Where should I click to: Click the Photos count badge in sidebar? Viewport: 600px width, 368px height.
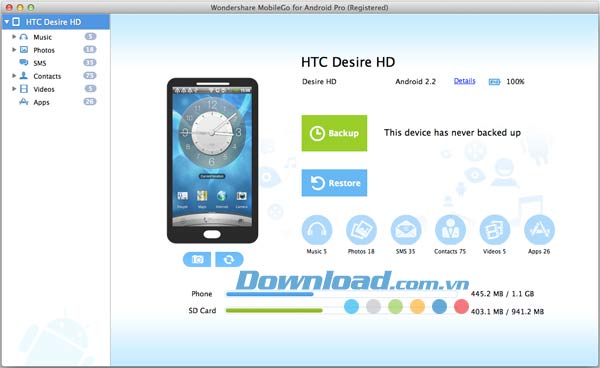[90, 49]
